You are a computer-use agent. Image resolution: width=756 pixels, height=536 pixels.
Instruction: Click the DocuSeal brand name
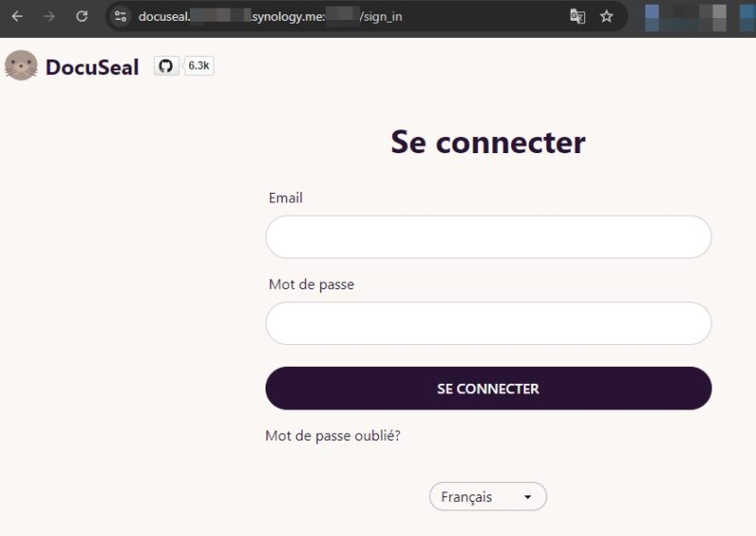pos(92,67)
